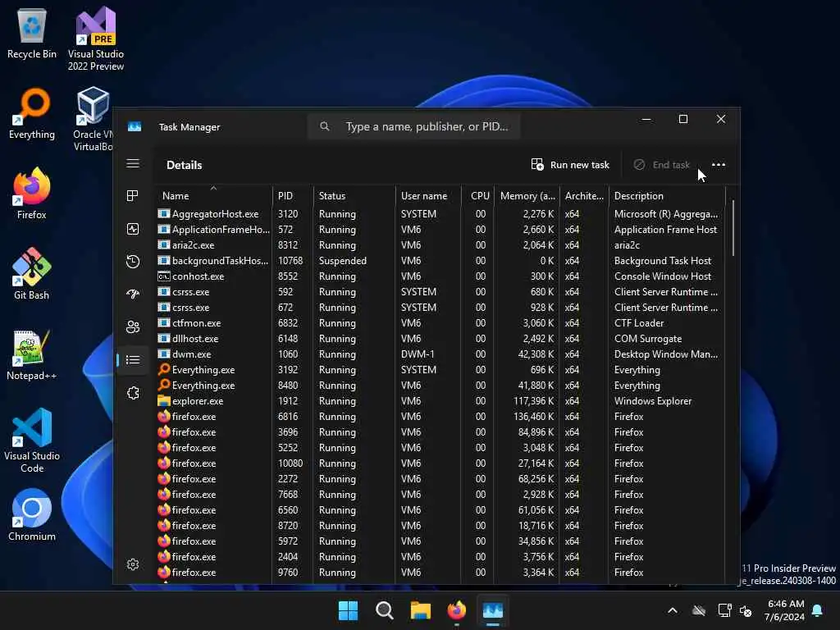Select the ctfmon.exe process row
Viewport: 840px width, 630px height.
click(441, 323)
